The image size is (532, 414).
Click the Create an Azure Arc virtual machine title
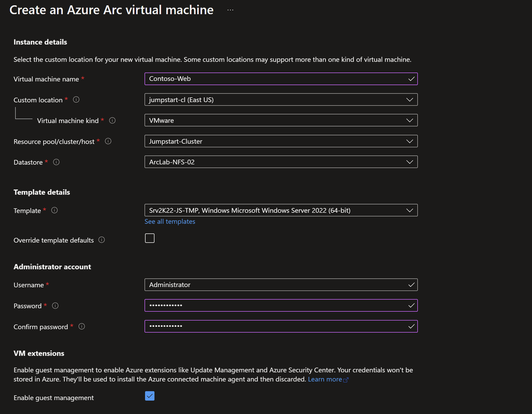pyautogui.click(x=112, y=10)
